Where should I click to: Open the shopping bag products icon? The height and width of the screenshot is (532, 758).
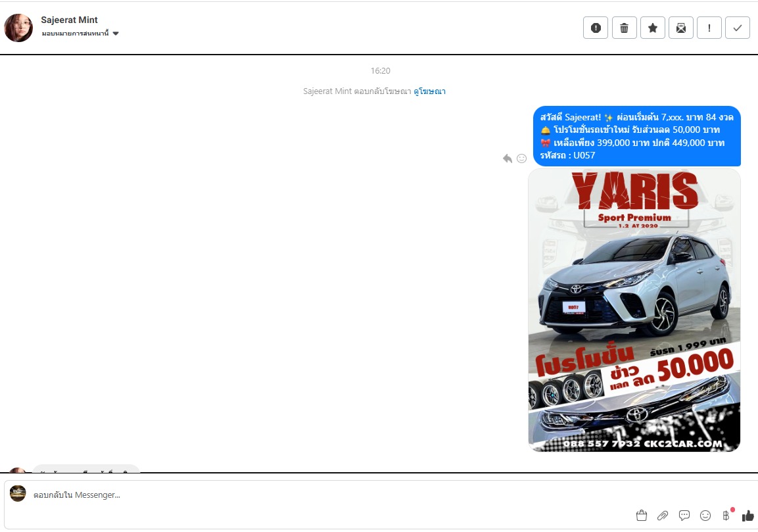tap(642, 516)
